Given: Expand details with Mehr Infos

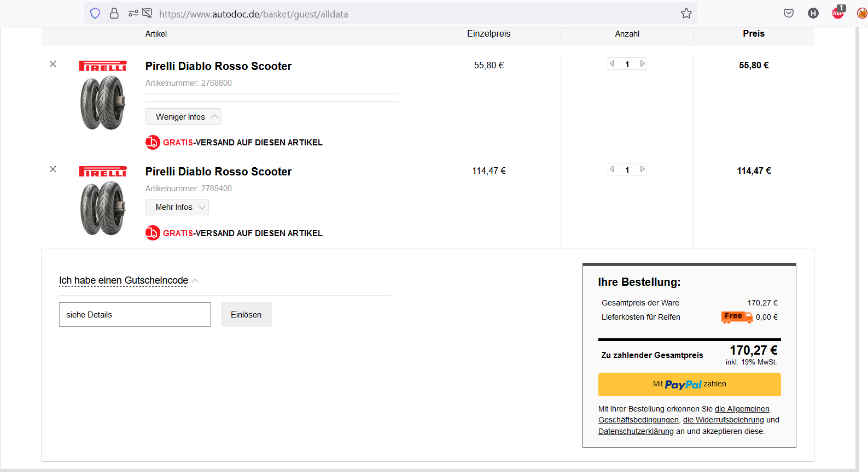Looking at the screenshot, I should 177,207.
